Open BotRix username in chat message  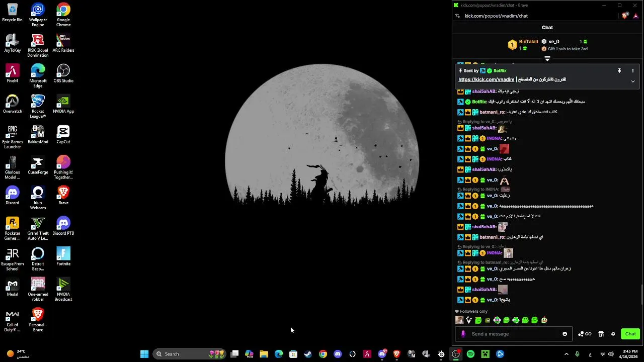click(x=479, y=102)
